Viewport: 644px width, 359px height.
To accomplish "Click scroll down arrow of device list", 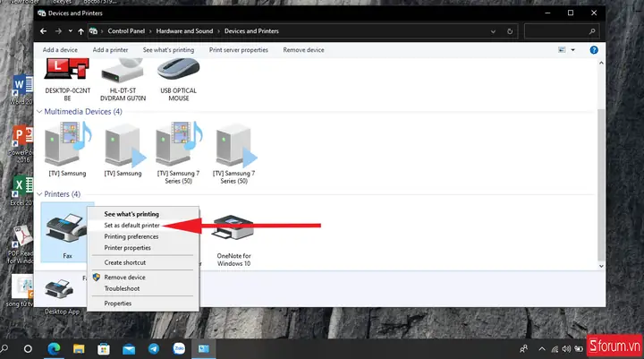I will point(601,266).
